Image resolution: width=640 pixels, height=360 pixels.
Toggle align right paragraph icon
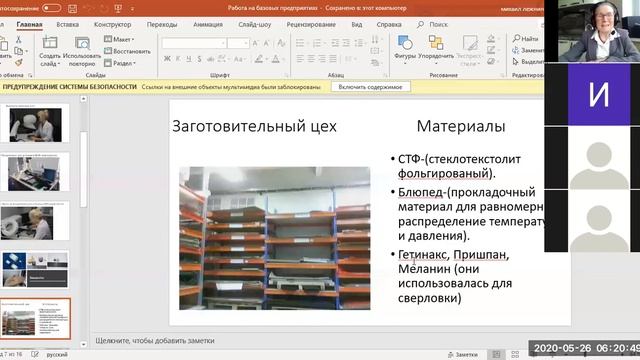coord(322,59)
